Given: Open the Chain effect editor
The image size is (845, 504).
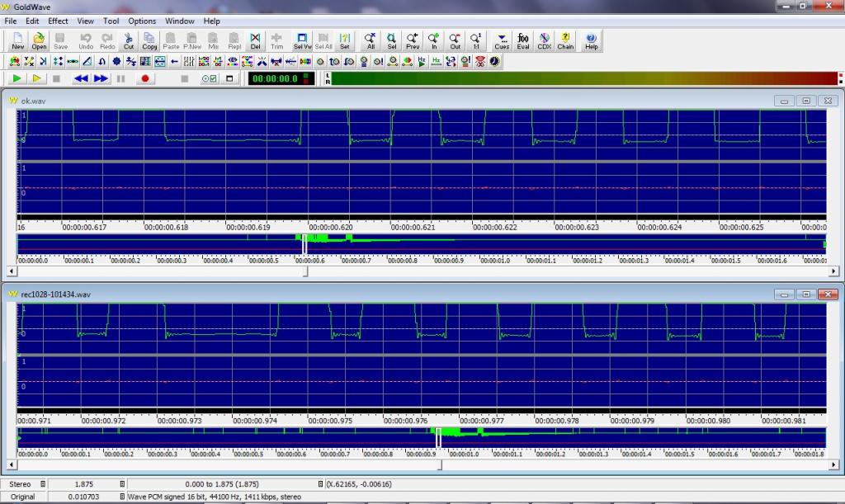Looking at the screenshot, I should click(x=565, y=40).
